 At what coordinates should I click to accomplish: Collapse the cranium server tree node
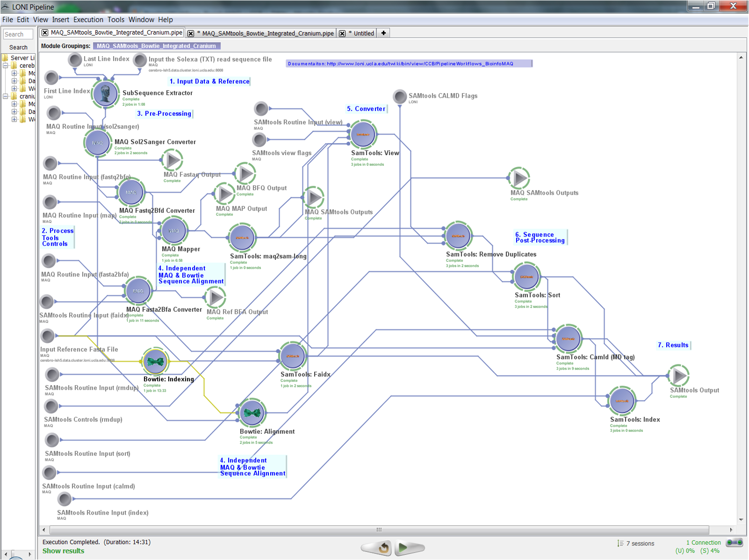tap(6, 96)
